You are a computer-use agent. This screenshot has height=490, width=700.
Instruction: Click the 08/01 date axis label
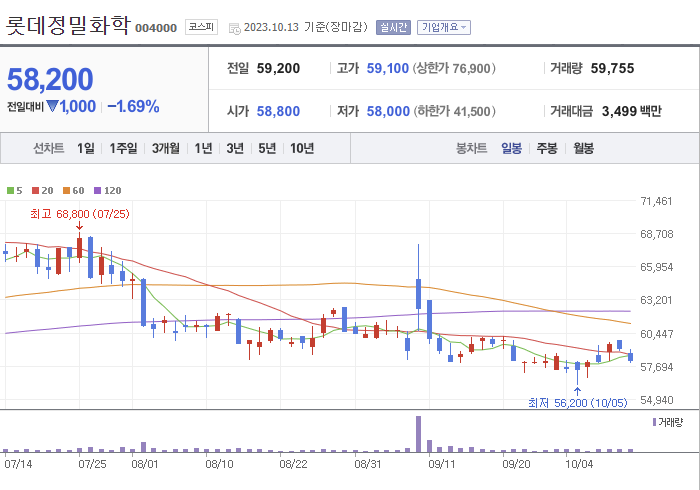(145, 464)
